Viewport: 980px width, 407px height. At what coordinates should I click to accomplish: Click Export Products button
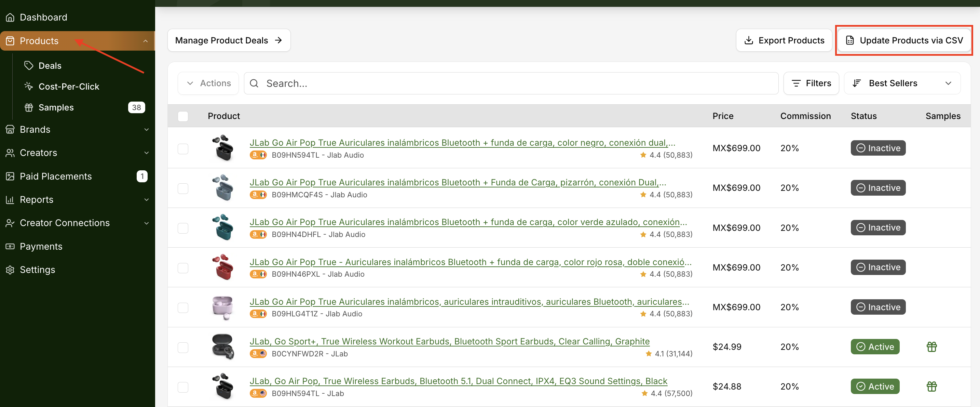(x=784, y=40)
